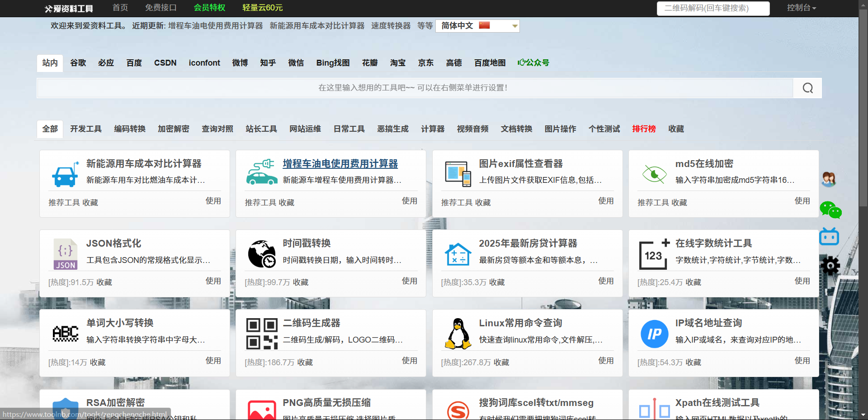Expand the 控制台 menu in header
868x420 pixels.
801,8
